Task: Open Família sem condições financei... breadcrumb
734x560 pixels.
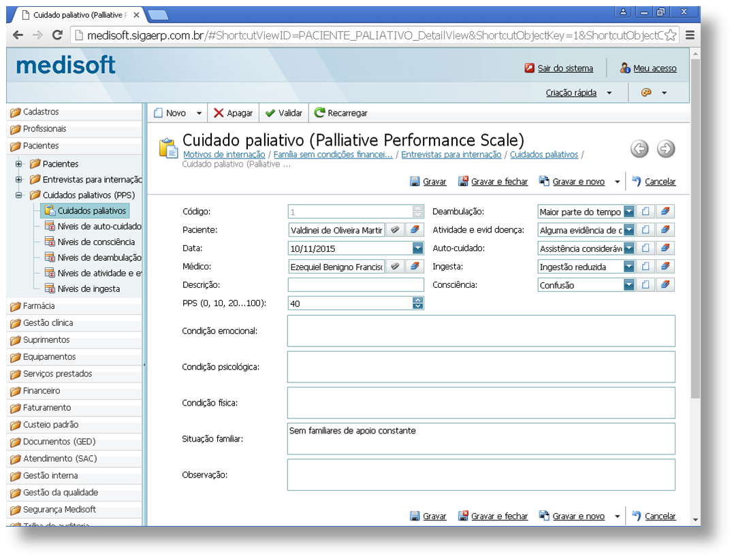Action: click(333, 154)
